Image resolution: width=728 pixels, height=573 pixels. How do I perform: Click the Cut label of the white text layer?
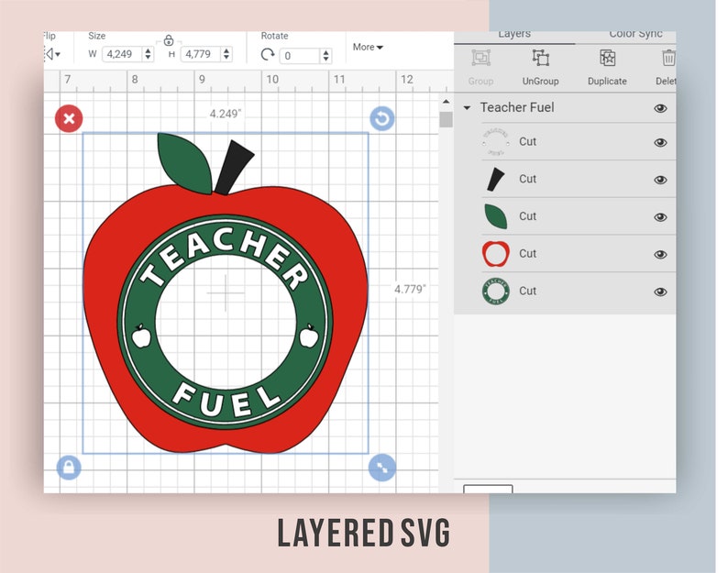coord(527,141)
